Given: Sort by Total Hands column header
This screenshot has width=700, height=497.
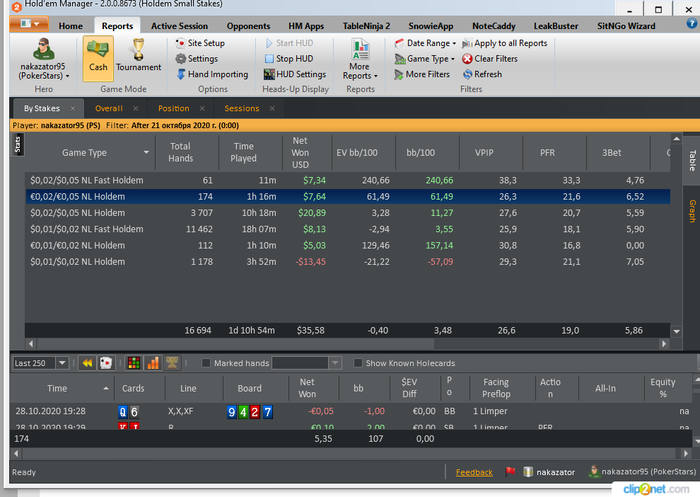Looking at the screenshot, I should pos(180,153).
